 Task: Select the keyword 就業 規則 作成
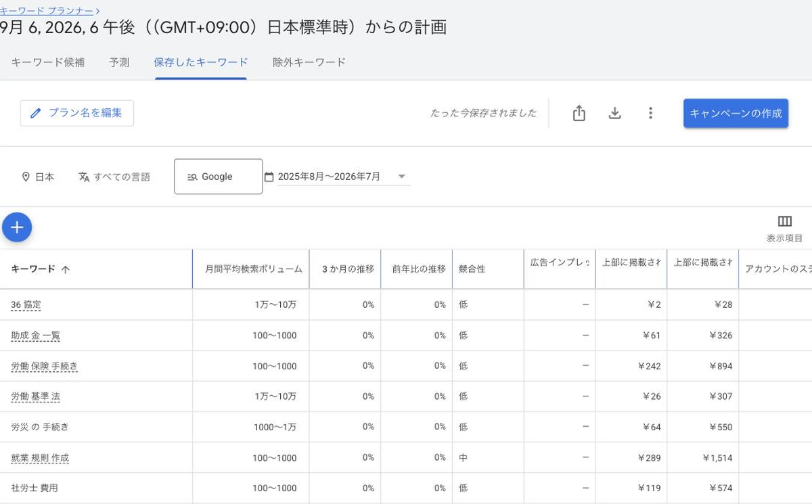pos(40,458)
